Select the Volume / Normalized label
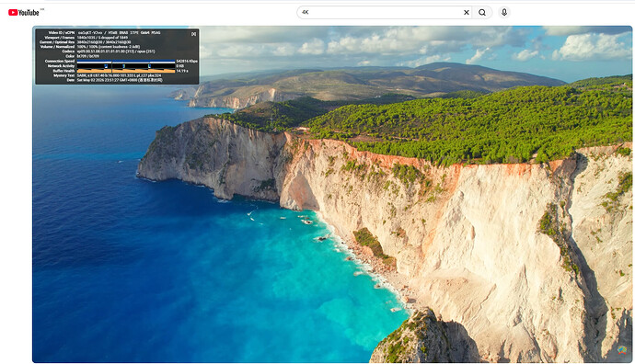 coord(57,47)
